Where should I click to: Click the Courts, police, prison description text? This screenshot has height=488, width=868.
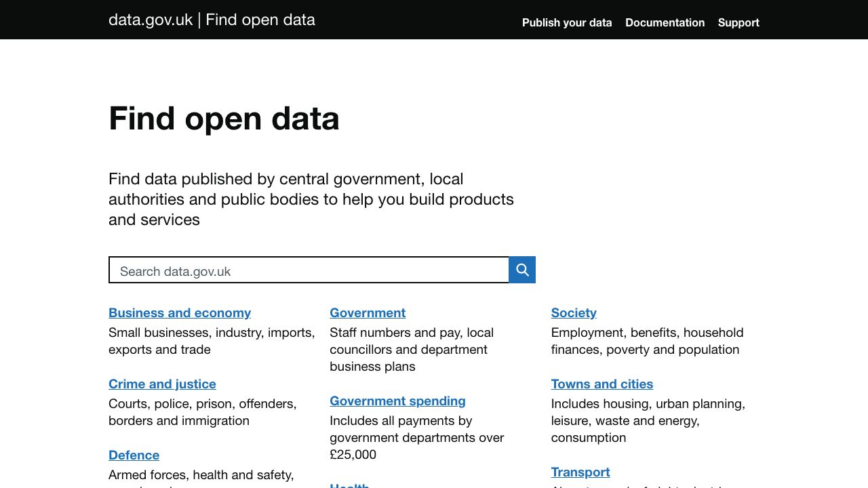pyautogui.click(x=202, y=412)
